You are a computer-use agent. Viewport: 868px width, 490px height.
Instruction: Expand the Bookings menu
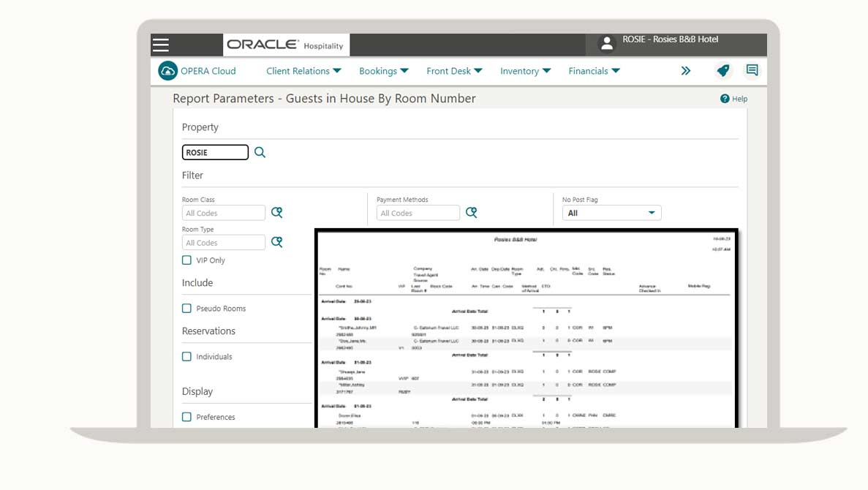click(x=383, y=71)
